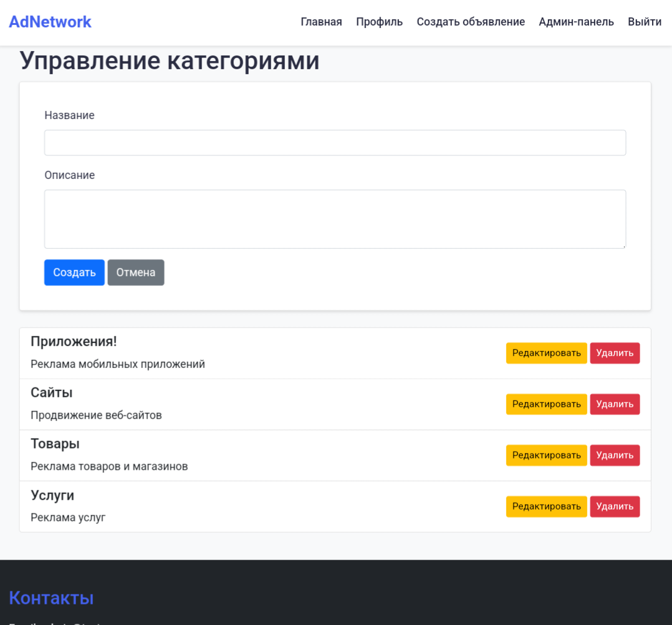The image size is (672, 625).
Task: Open Создать объявление page
Action: pyautogui.click(x=471, y=22)
